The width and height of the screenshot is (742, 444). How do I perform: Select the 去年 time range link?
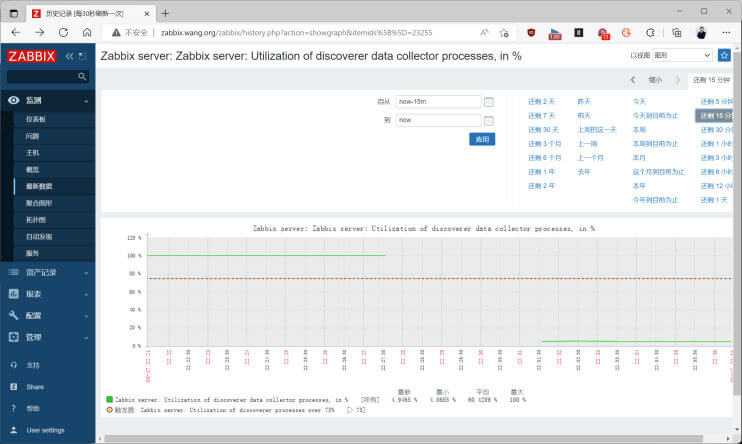pos(584,172)
